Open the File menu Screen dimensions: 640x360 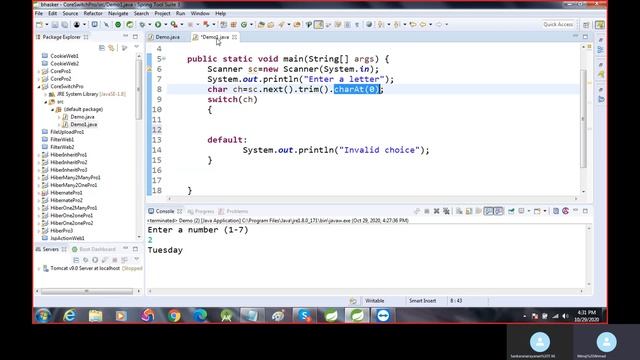[39, 13]
